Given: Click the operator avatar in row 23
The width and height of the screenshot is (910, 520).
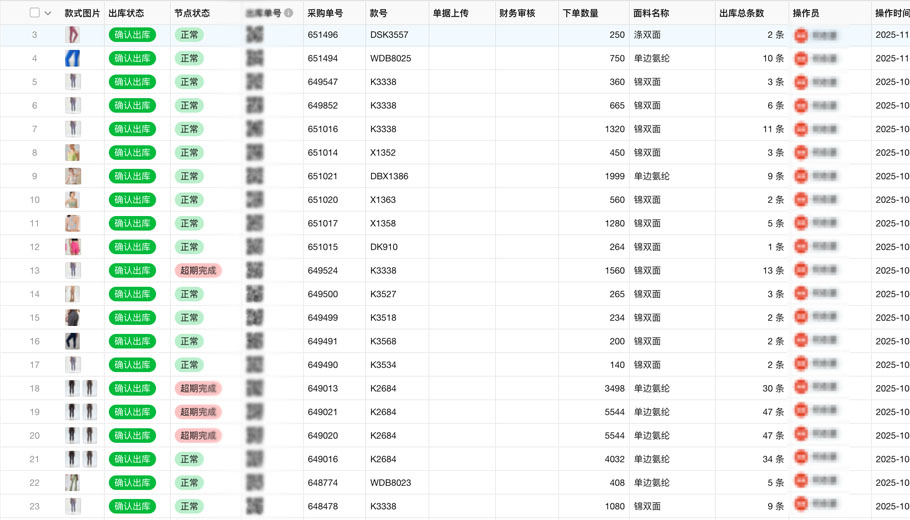Looking at the screenshot, I should pyautogui.click(x=801, y=506).
